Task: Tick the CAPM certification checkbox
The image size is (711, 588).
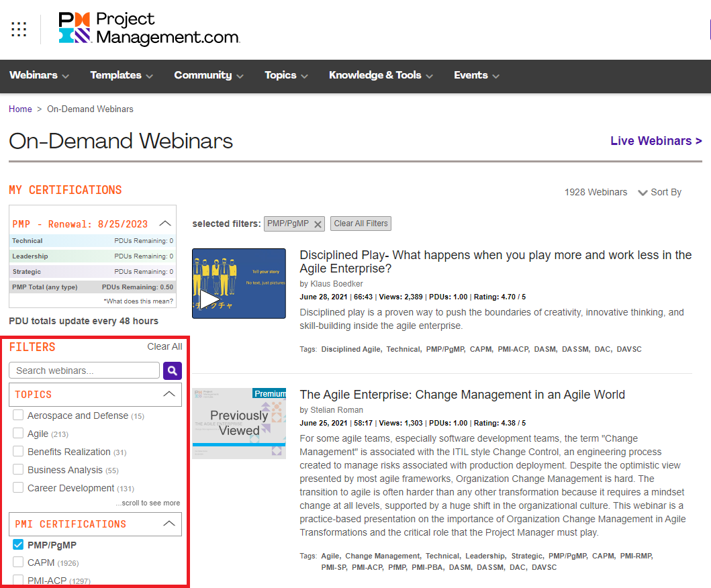Action: tap(18, 562)
